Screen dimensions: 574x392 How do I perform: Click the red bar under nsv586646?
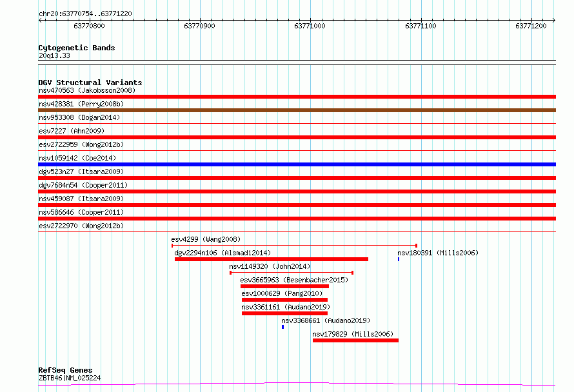coord(297,219)
